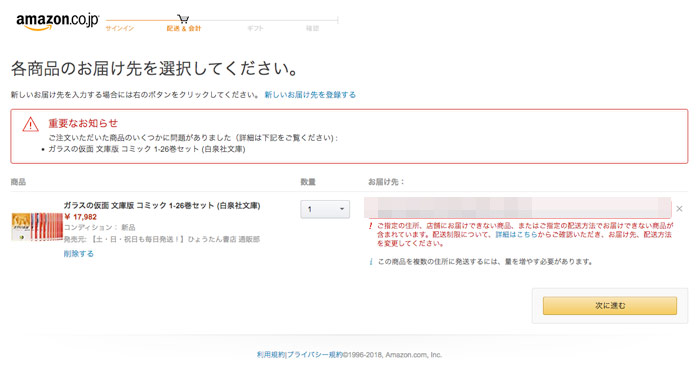Click the 次に進む button
700x375 pixels.
610,306
